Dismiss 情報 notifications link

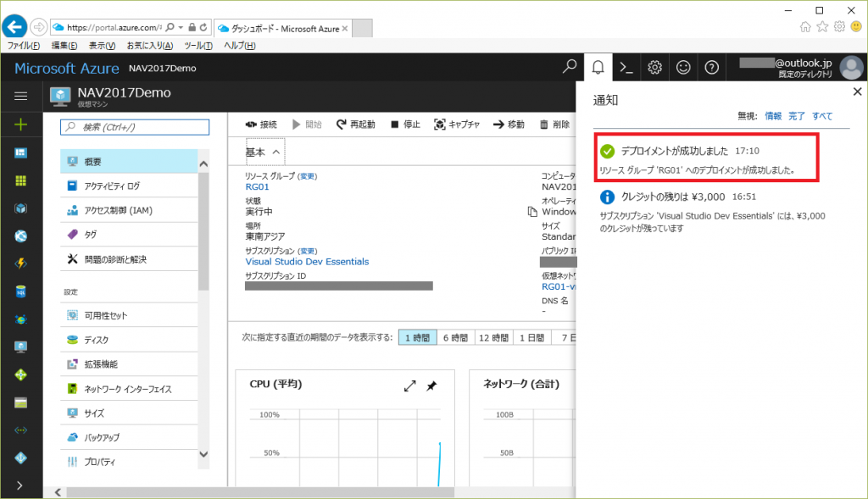773,116
